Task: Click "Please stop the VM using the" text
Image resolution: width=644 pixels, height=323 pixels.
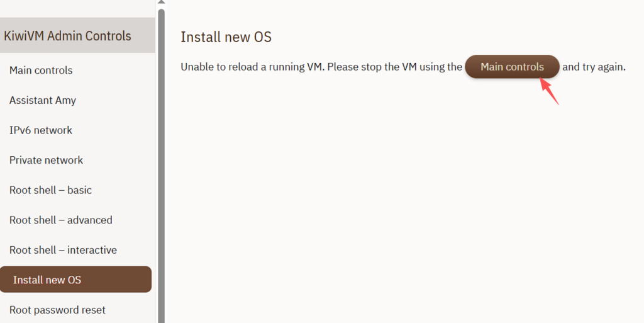Action: (395, 67)
